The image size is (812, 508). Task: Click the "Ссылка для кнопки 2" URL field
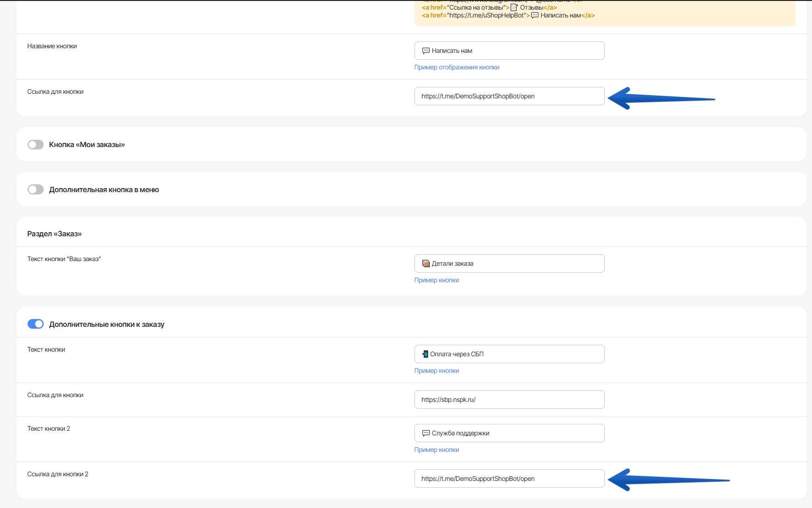click(509, 479)
